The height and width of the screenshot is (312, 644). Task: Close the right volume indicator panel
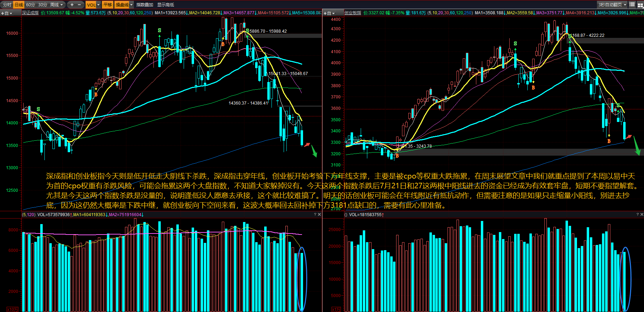pos(642,214)
